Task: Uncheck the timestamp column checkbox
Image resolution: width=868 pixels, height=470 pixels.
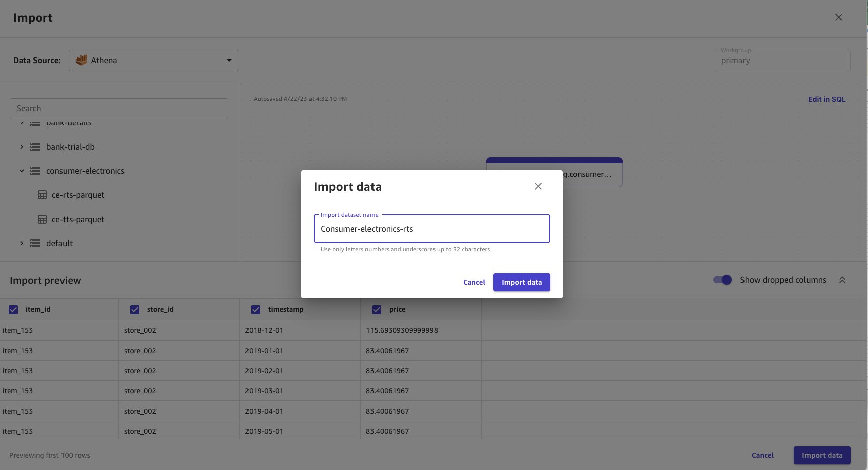Action: tap(256, 310)
